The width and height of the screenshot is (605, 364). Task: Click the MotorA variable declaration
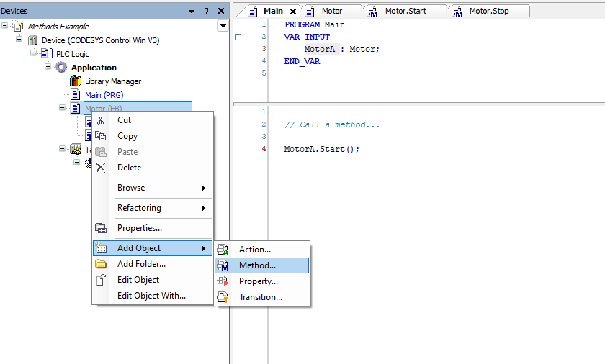pyautogui.click(x=320, y=49)
